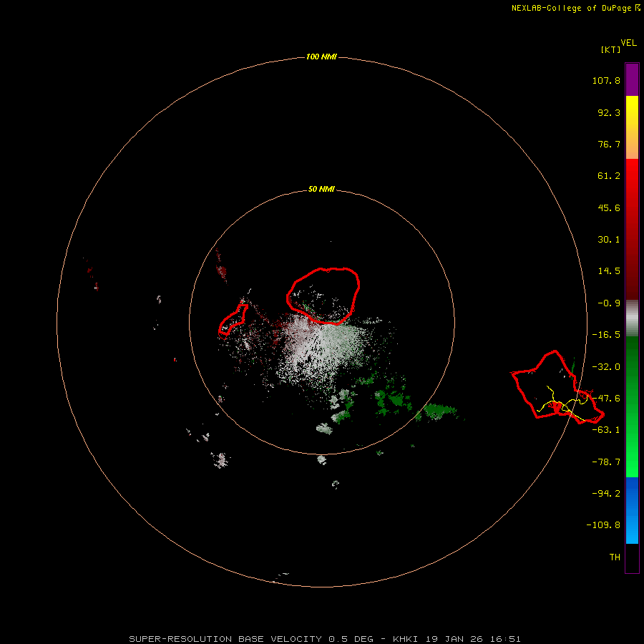Image resolution: width=644 pixels, height=644 pixels.
Task: Click the yellow-orange segment of velocity color bar
Action: pyautogui.click(x=632, y=127)
